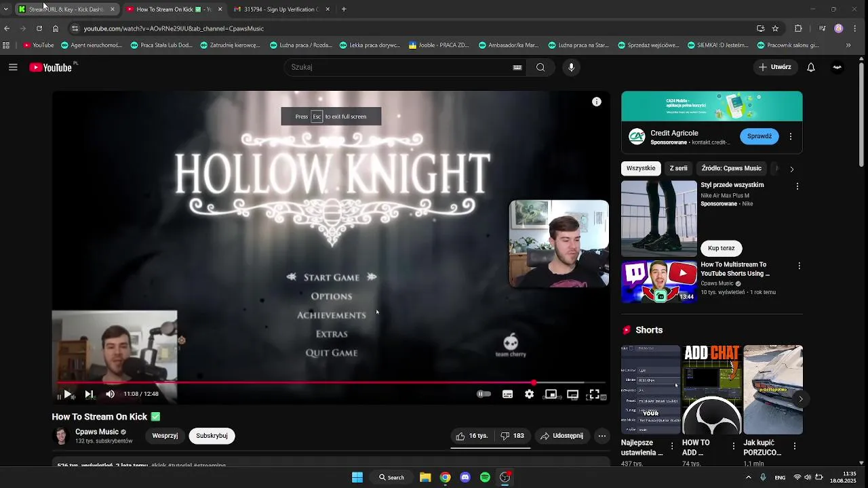
Task: Open the YouTube account avatar menu
Action: (x=837, y=67)
